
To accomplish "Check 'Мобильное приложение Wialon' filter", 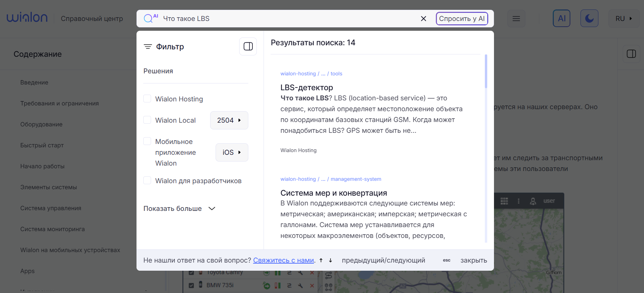I will click(x=147, y=141).
